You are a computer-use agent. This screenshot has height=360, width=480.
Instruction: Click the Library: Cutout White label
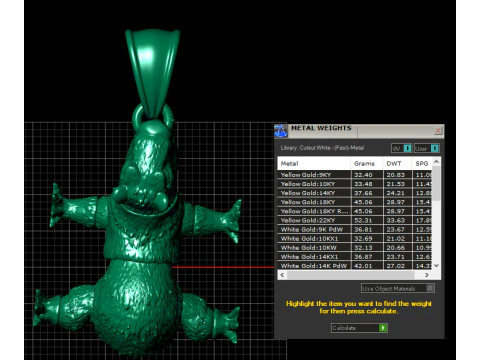(322, 148)
